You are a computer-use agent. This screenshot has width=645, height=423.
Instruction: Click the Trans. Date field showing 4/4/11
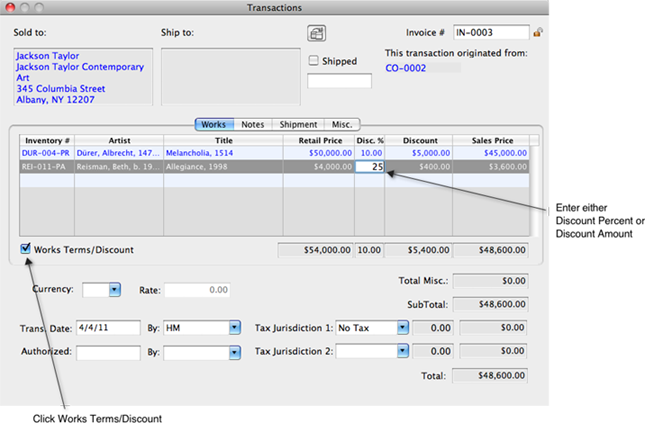tap(107, 327)
